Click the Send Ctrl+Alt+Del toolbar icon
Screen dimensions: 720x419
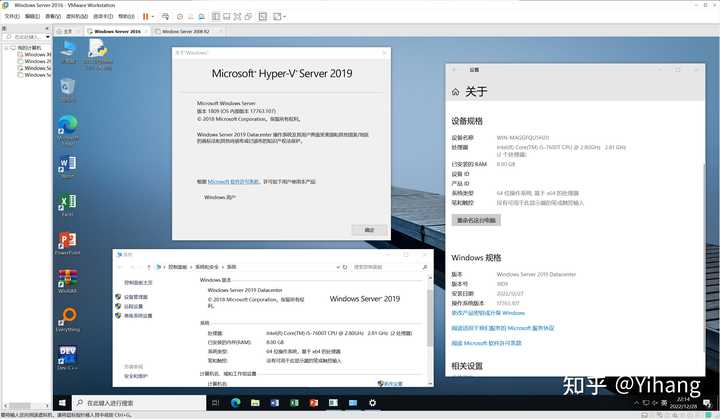[x=165, y=17]
